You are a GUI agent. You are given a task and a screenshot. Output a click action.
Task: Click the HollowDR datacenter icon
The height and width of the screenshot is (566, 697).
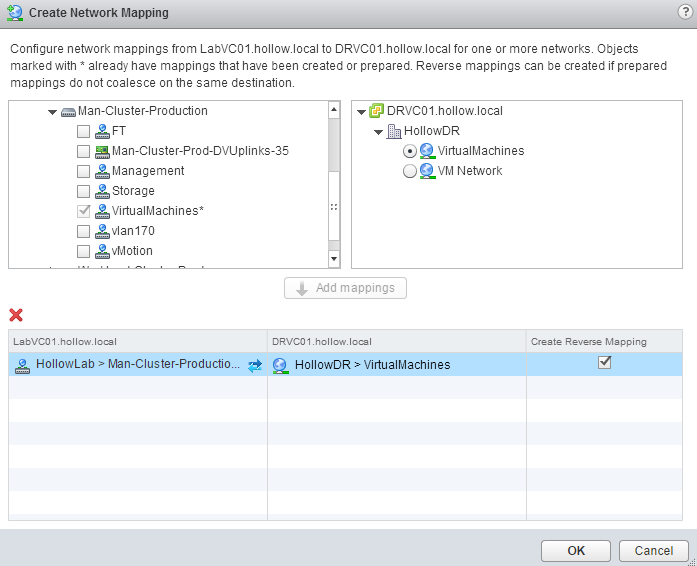394,131
